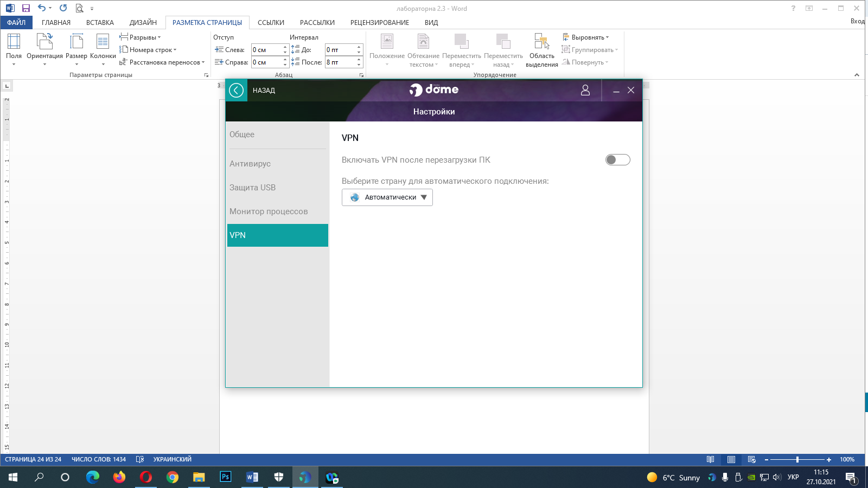Click the УКРАИНСКИЙ language indicator in status bar

[173, 459]
